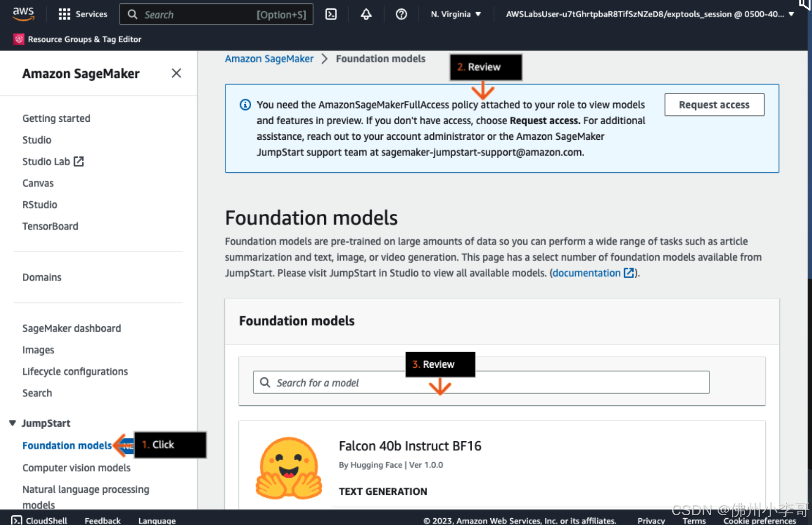This screenshot has height=525, width=812.
Task: Open the Services grid menu
Action: [x=83, y=14]
